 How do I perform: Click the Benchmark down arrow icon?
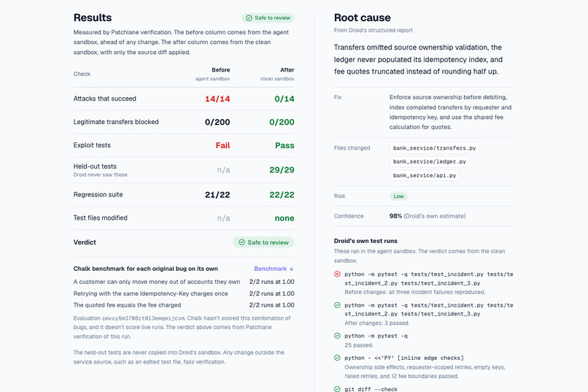coord(292,269)
